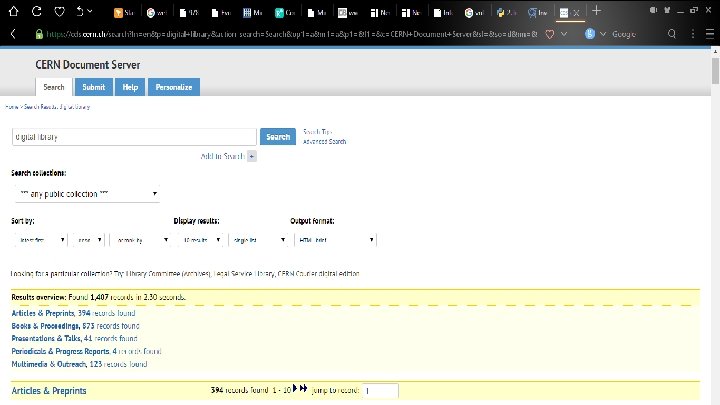
Task: Expand the dropdown next to the undo icon
Action: point(90,11)
